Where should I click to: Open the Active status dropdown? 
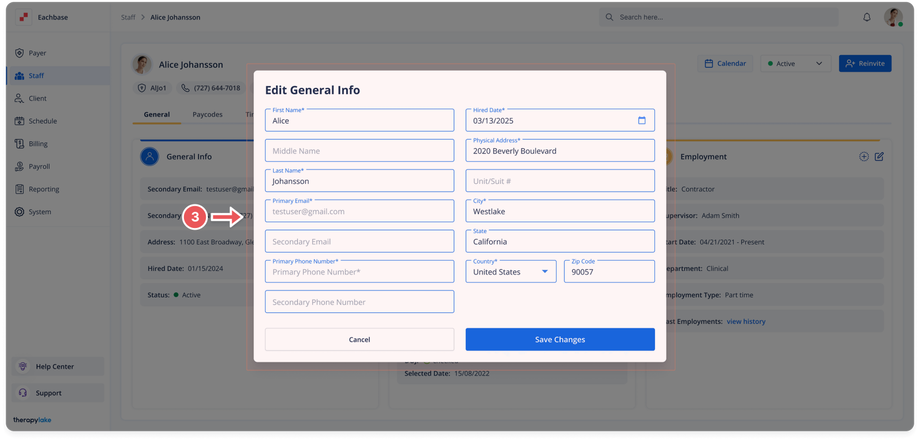pyautogui.click(x=795, y=64)
